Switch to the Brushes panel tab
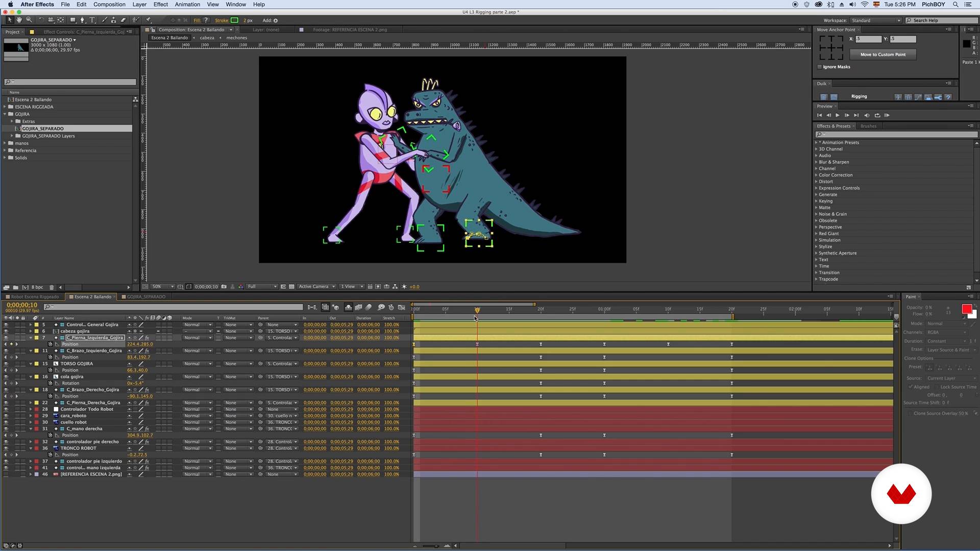This screenshot has width=980, height=551. (x=868, y=126)
